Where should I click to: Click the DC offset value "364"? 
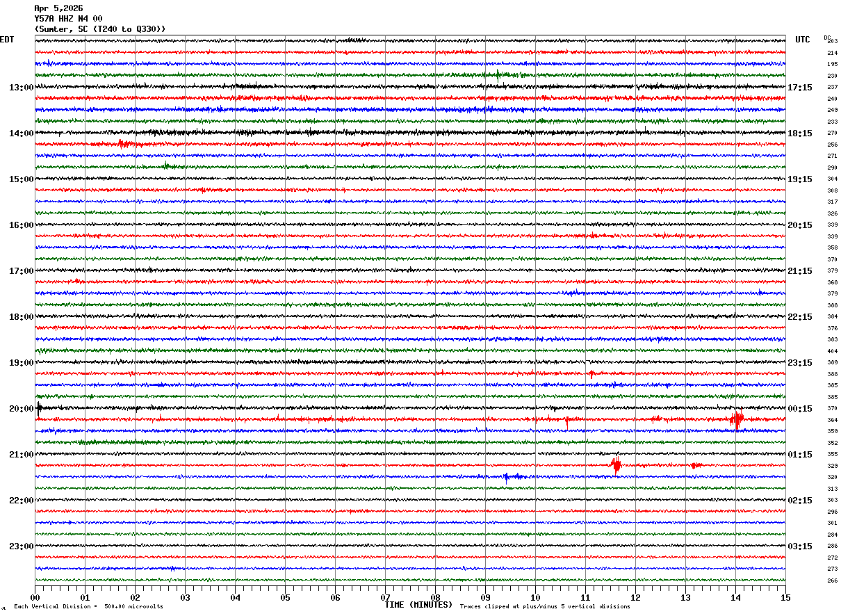pyautogui.click(x=832, y=421)
